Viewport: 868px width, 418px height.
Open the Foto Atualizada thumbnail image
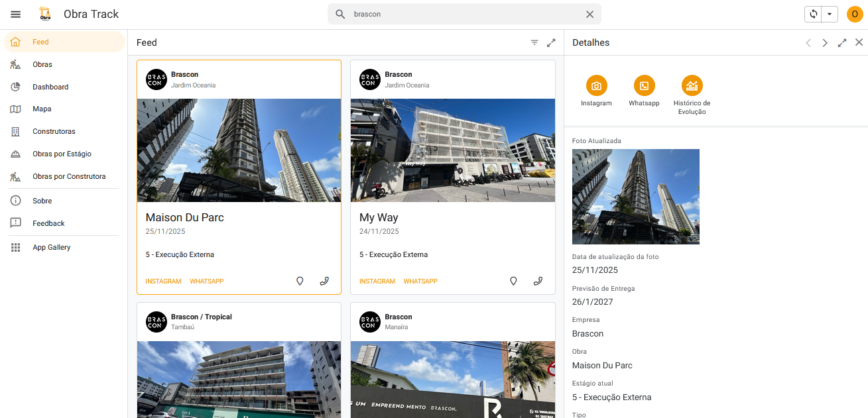pyautogui.click(x=635, y=196)
